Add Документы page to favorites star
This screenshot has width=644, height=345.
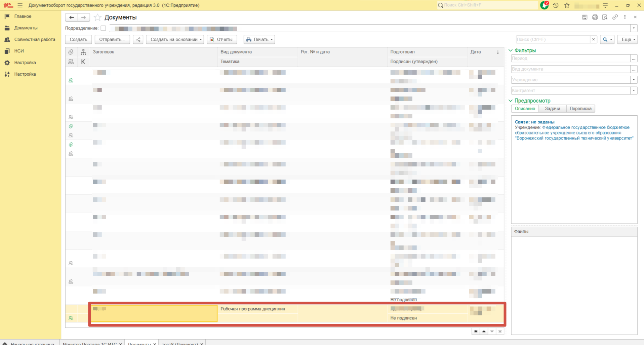[97, 17]
